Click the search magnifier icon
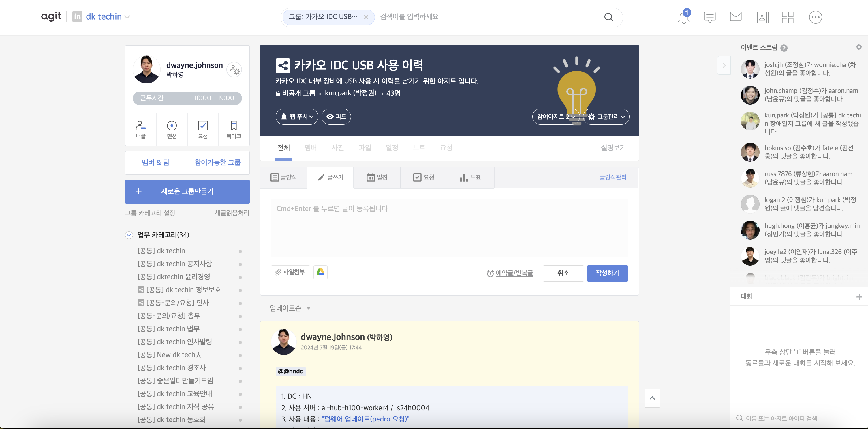 (x=608, y=17)
